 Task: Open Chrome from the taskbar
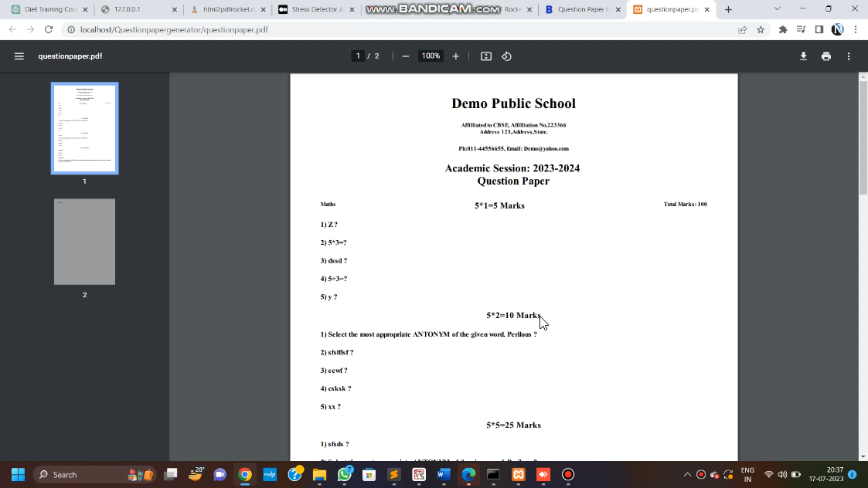tap(245, 475)
